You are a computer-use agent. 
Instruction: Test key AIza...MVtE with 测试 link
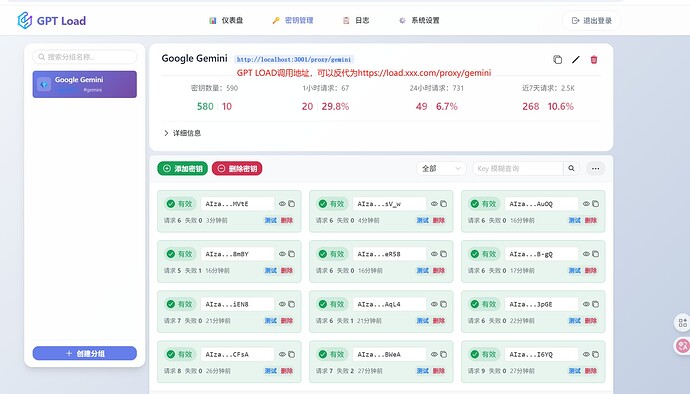point(271,220)
